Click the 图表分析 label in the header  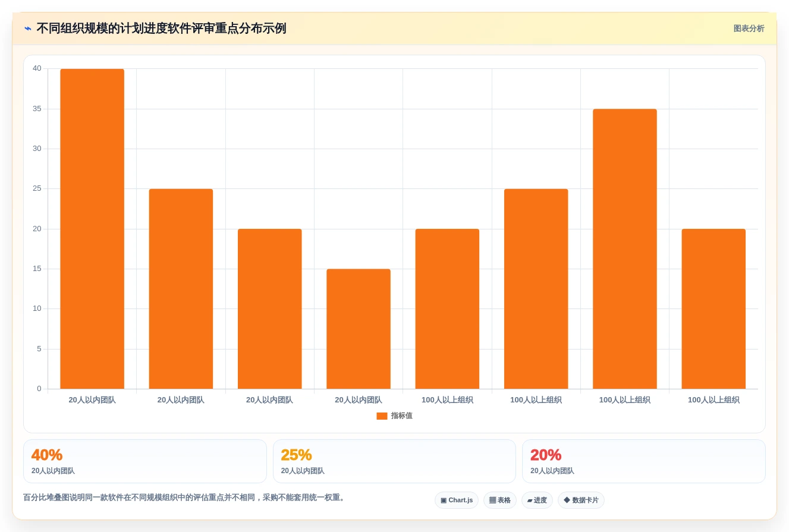pyautogui.click(x=749, y=29)
